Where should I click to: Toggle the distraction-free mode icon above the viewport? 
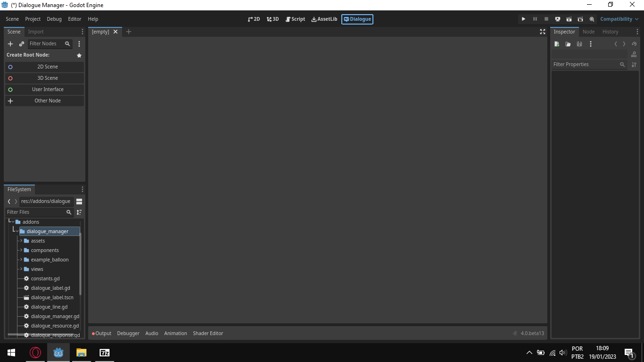coord(543,32)
